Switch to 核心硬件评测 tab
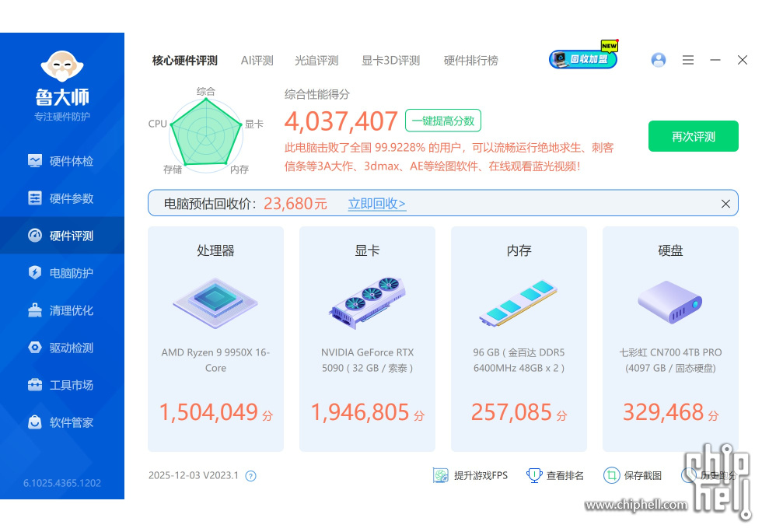The height and width of the screenshot is (532, 762). coord(185,61)
